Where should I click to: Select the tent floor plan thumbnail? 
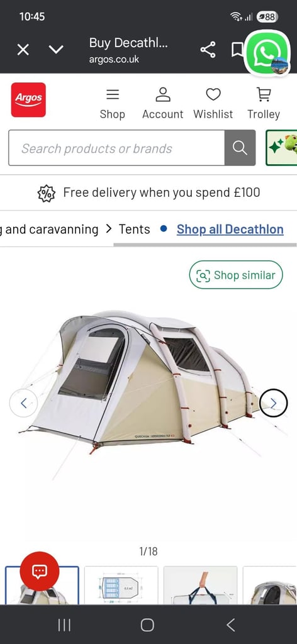tap(121, 586)
